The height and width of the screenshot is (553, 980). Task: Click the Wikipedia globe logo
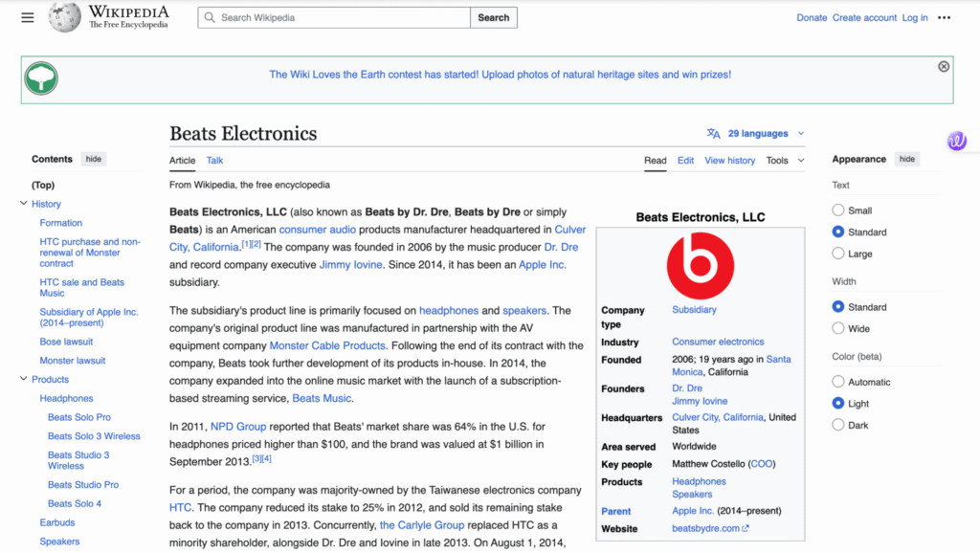click(65, 17)
